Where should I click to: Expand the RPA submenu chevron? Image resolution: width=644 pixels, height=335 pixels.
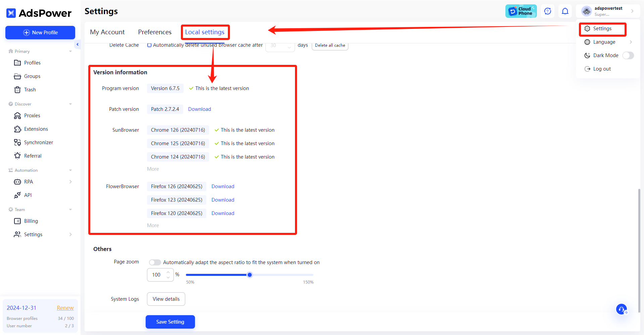(x=70, y=182)
